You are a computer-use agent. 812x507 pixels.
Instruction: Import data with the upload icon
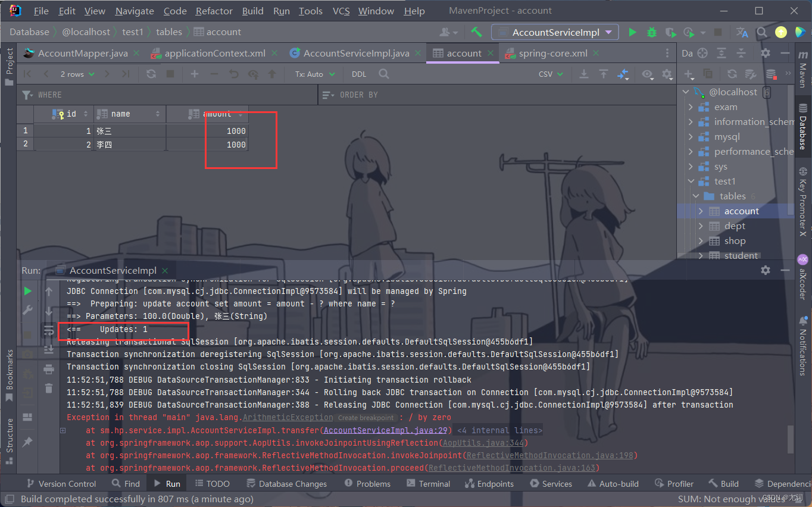coord(604,74)
